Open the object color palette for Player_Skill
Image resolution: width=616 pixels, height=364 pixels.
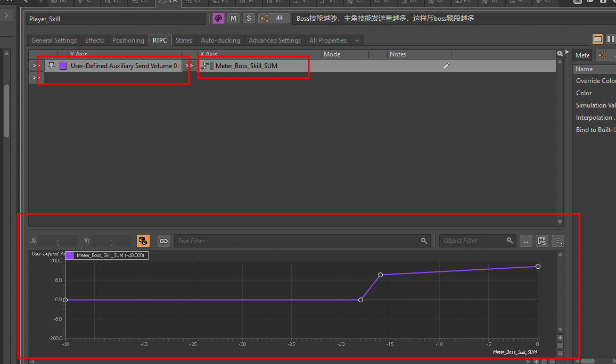point(218,19)
